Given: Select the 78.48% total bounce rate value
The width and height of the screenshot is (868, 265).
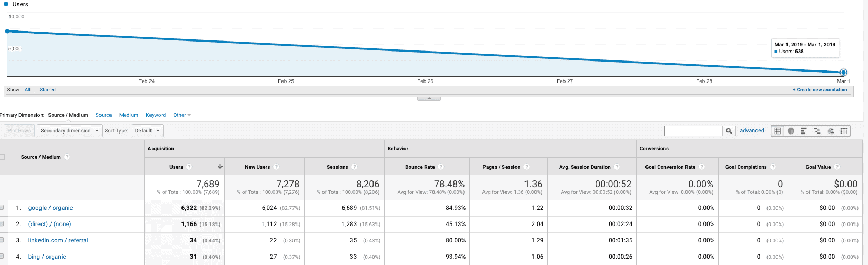Looking at the screenshot, I should pyautogui.click(x=449, y=184).
